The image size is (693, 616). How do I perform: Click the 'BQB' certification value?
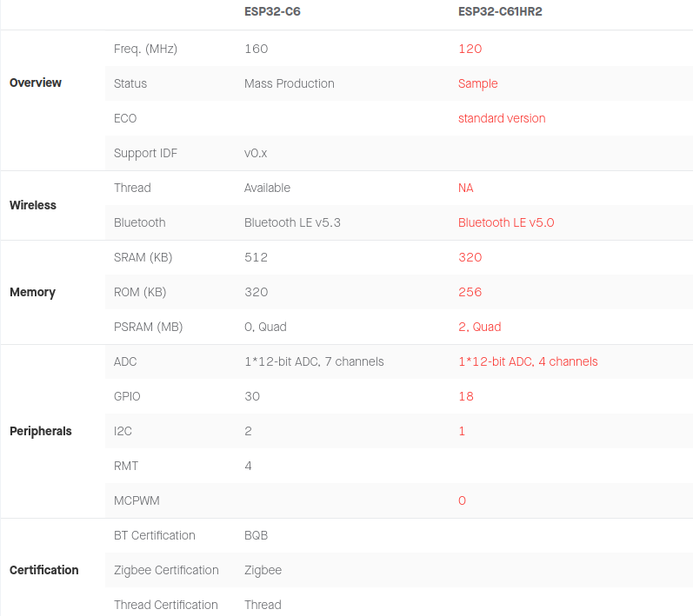tap(256, 535)
